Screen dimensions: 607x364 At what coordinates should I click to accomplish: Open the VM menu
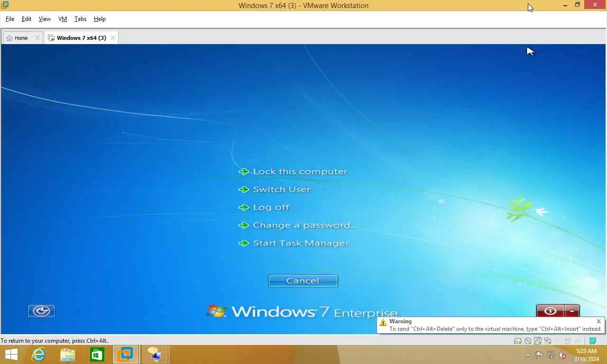63,19
